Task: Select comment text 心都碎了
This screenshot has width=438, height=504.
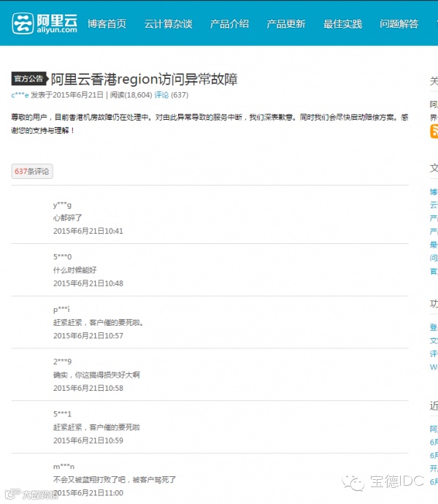Action: tap(67, 218)
